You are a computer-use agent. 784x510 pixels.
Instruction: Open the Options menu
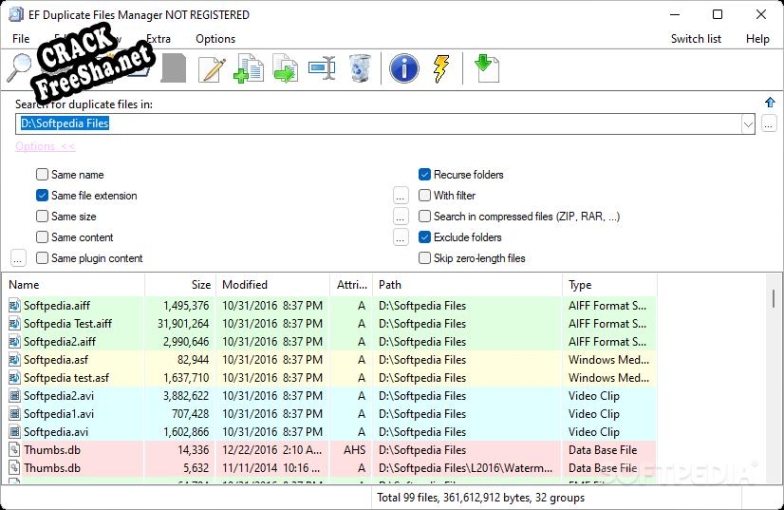tap(215, 39)
